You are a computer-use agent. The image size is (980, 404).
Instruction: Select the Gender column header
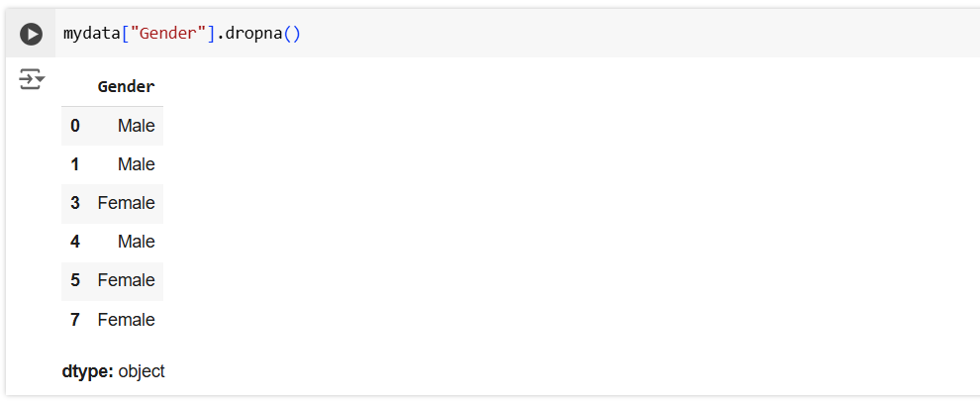click(x=126, y=87)
